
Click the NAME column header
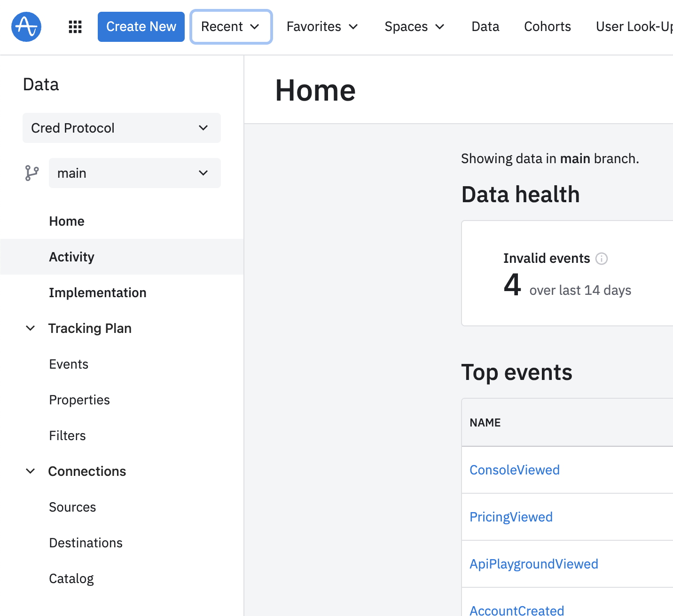coord(485,422)
